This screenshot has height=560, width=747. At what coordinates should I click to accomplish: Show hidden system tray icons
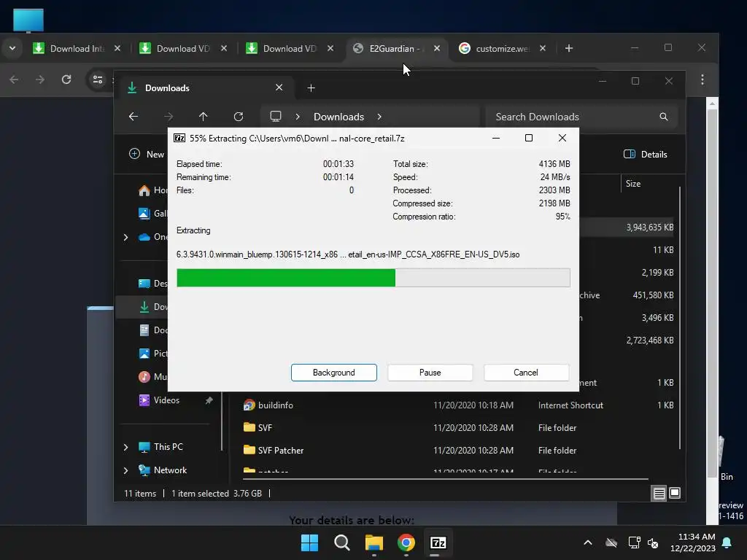[x=588, y=542]
